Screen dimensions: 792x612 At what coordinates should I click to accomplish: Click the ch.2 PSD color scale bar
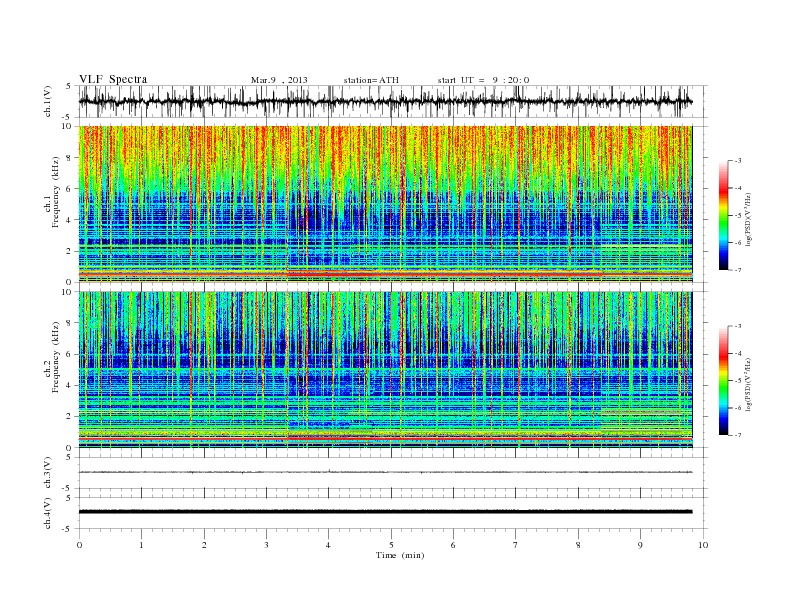[x=723, y=381]
